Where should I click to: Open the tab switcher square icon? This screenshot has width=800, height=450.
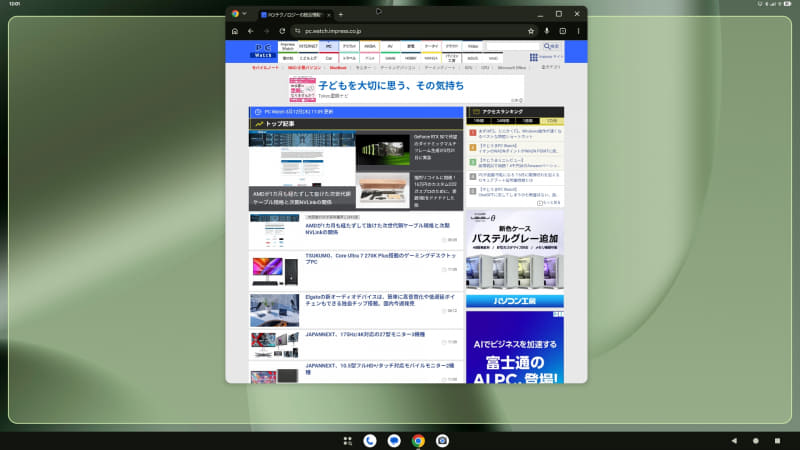562,31
